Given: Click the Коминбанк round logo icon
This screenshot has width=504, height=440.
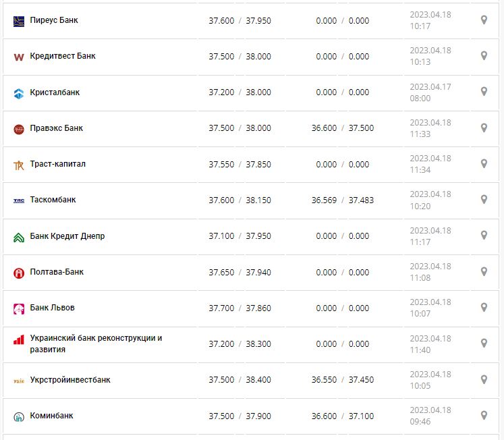Looking at the screenshot, I should tap(19, 416).
